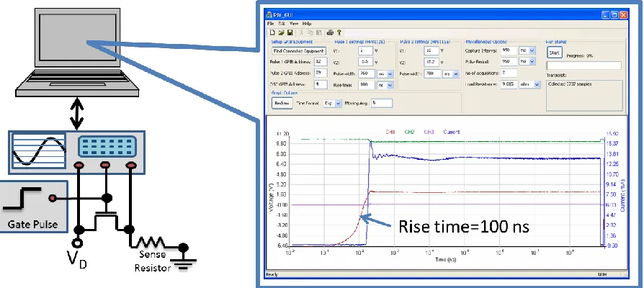Click the PIV_GUI title bar app icon

pyautogui.click(x=270, y=15)
